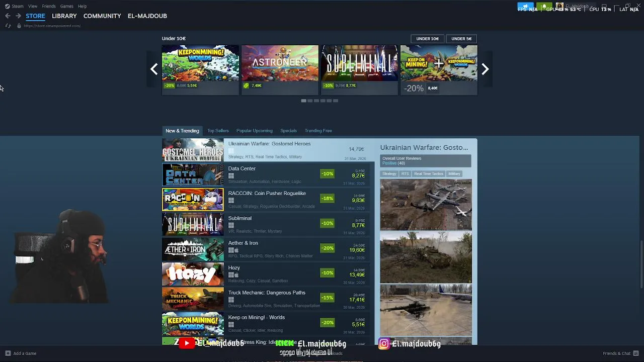
Task: Click the -20% badge on Aether & Iron
Action: [x=327, y=248]
